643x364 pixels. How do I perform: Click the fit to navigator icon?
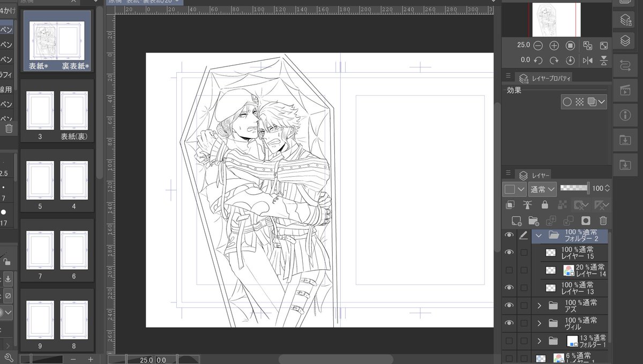587,45
